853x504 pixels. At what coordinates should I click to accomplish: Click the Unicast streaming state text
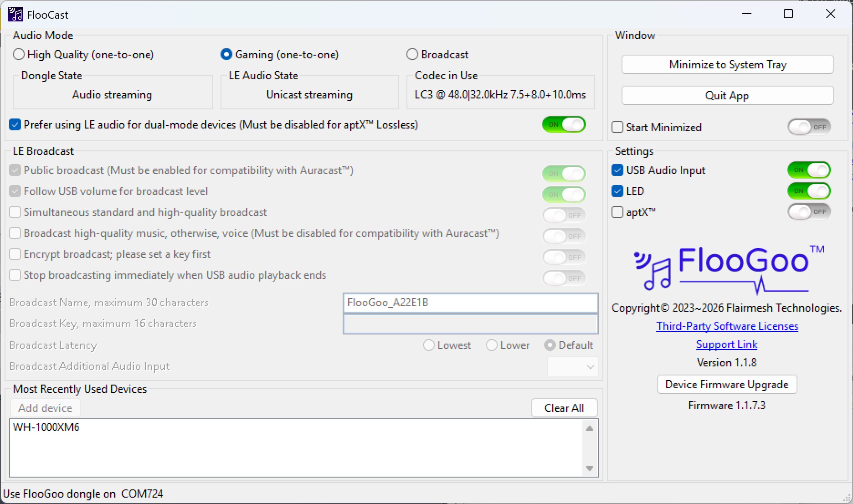point(309,95)
